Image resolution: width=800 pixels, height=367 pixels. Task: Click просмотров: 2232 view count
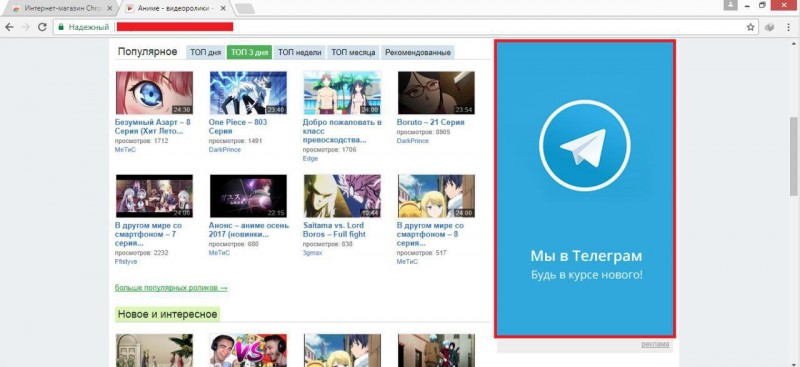coord(141,252)
